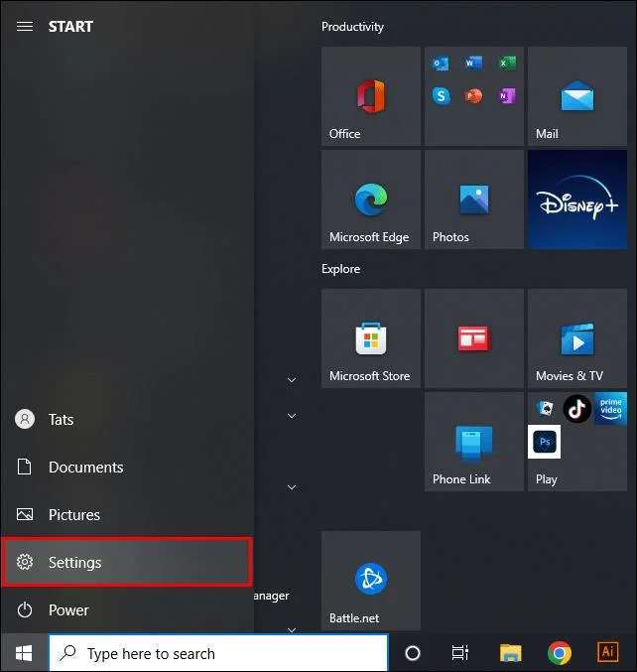Open Pictures from the Start sidebar

pyautogui.click(x=127, y=514)
